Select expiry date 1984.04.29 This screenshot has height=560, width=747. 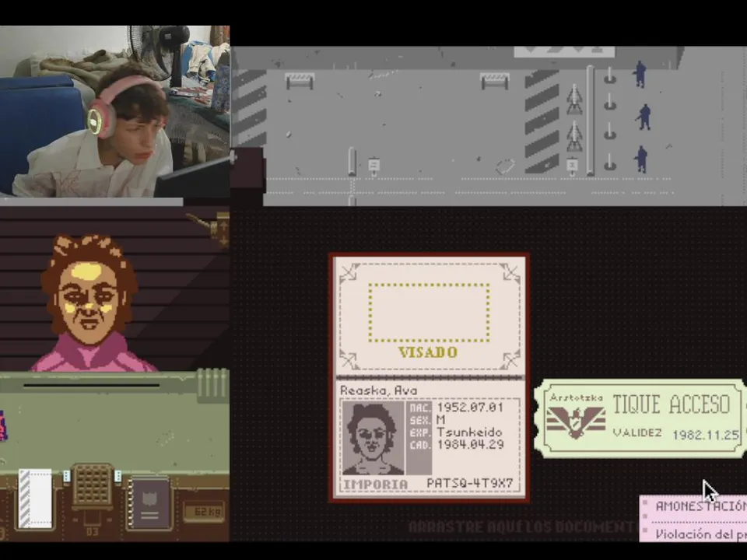(x=470, y=445)
